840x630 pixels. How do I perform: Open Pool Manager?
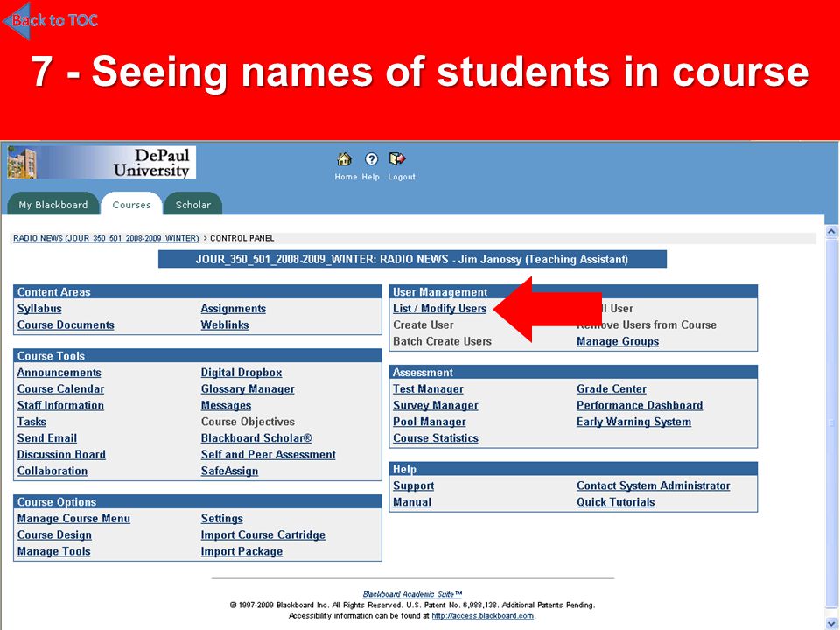429,422
